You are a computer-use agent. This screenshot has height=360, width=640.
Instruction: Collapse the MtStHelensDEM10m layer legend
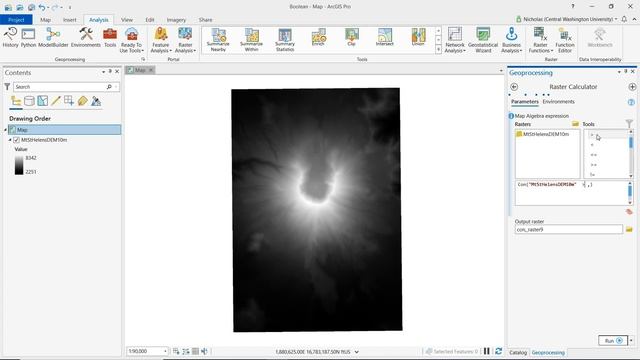coord(10,140)
